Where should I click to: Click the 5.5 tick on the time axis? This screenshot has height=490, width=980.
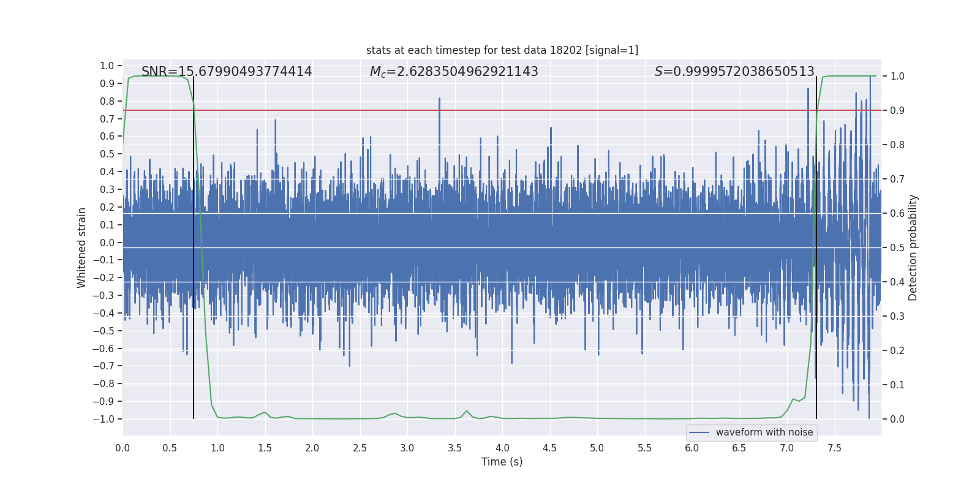coord(645,448)
